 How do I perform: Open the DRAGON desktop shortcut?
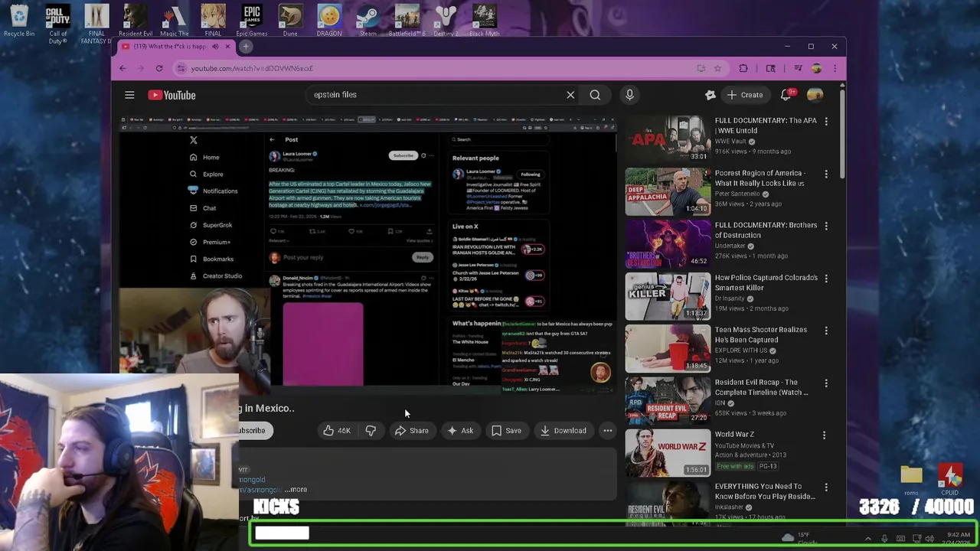pos(329,20)
